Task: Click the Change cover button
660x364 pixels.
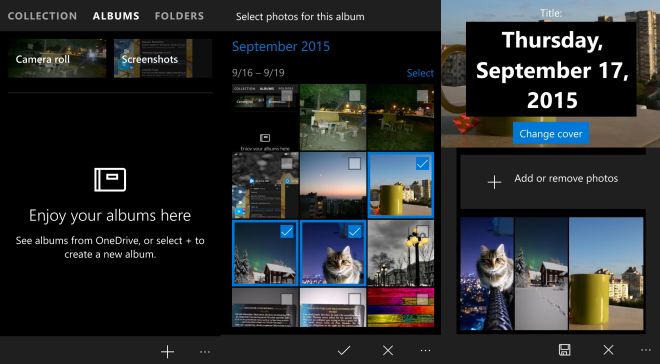Action: [x=551, y=133]
